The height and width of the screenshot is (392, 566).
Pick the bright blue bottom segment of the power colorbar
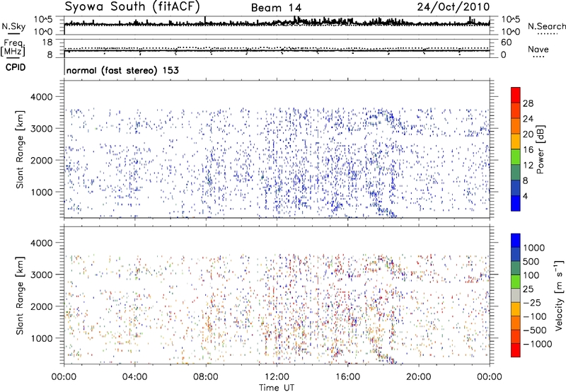pyautogui.click(x=516, y=203)
